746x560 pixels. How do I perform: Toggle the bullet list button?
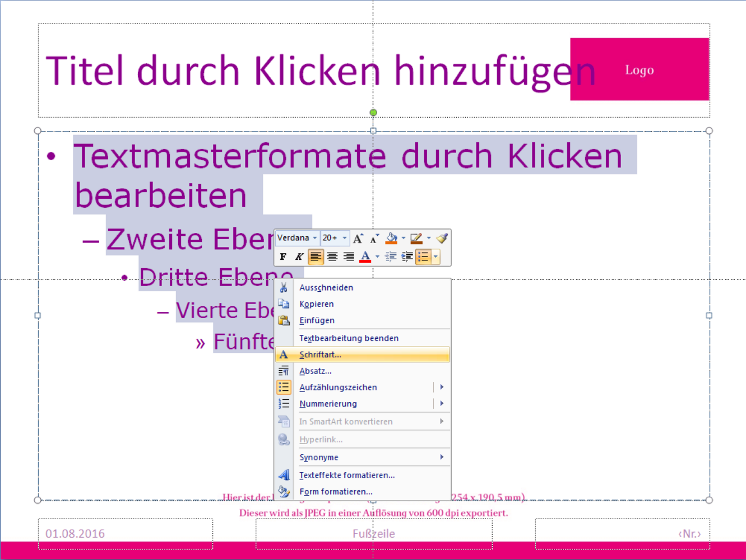click(x=423, y=257)
